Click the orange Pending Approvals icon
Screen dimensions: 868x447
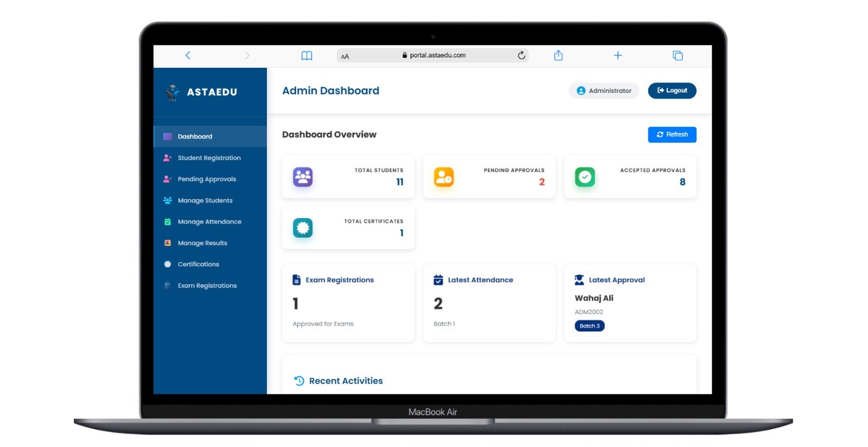point(444,177)
